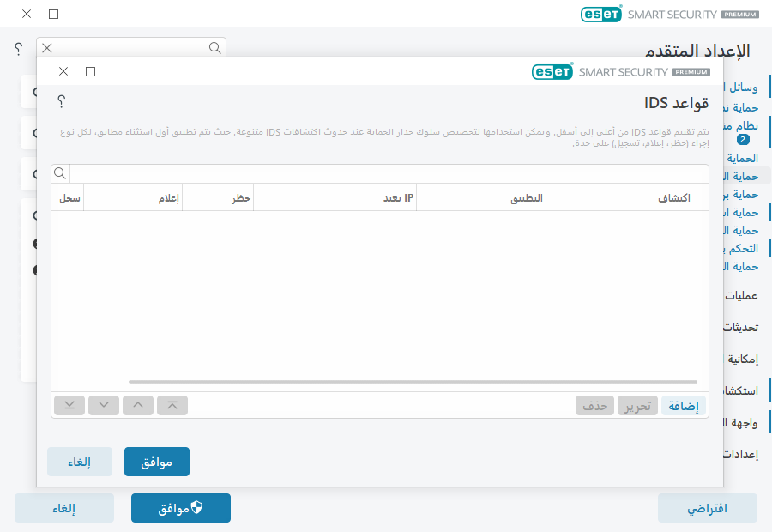772x532 pixels.
Task: Send rule to top using topmost-arrow icon
Action: click(172, 405)
